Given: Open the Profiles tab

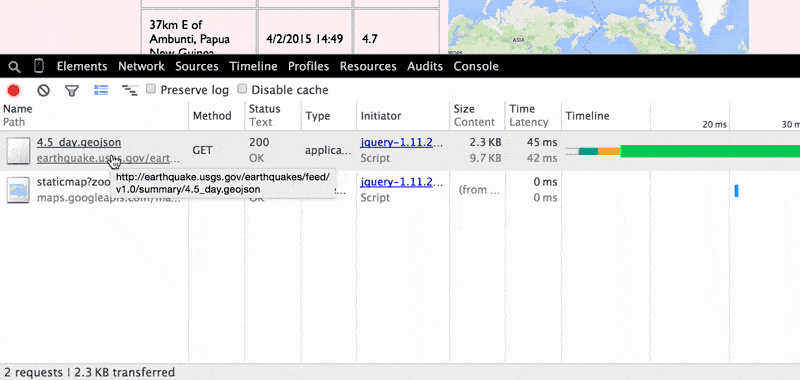Looking at the screenshot, I should pyautogui.click(x=309, y=66).
